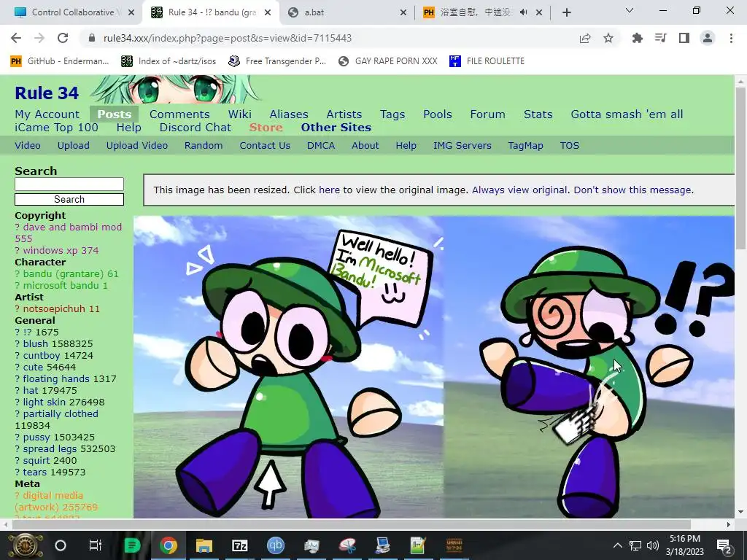Click the site info lock icon

pyautogui.click(x=91, y=38)
